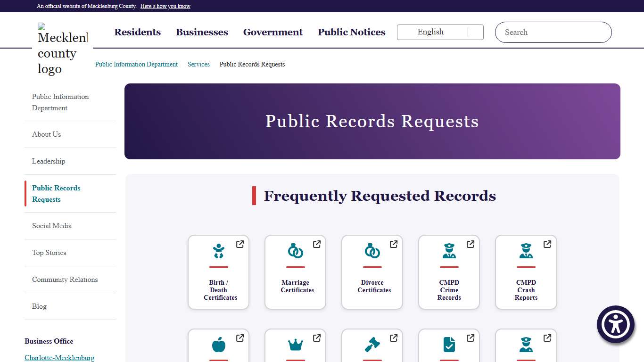644x362 pixels.
Task: Click the Frequently Requested Records heading
Action: (x=380, y=196)
